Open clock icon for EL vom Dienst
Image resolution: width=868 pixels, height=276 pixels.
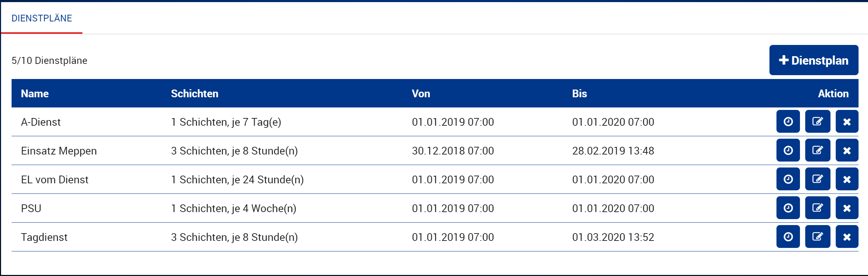click(788, 179)
